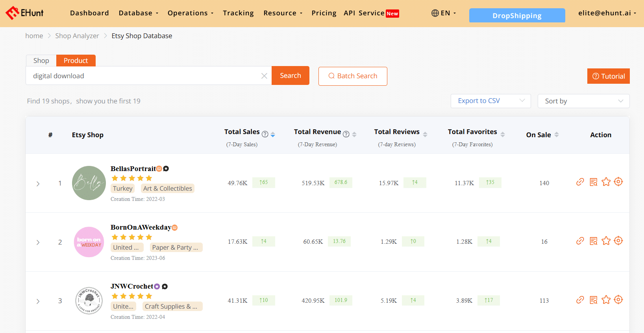Expand row 1 BellasPortrait details
Viewport: 644px width, 333px height.
(x=38, y=184)
